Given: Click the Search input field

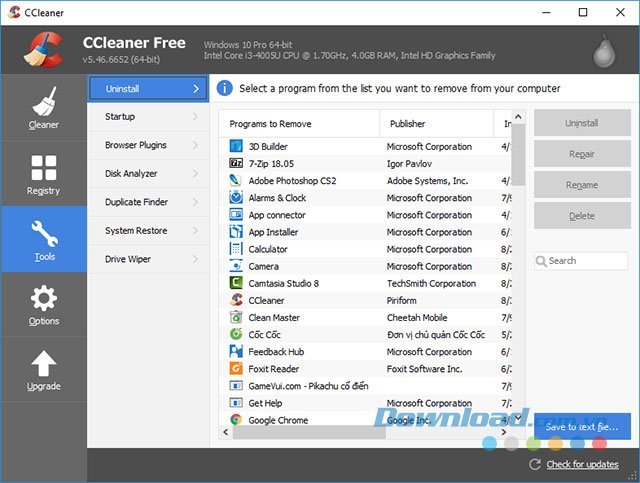Looking at the screenshot, I should (x=581, y=261).
